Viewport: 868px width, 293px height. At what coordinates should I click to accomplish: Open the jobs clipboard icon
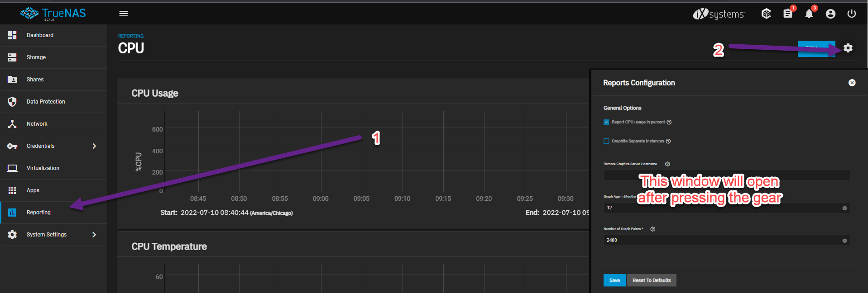788,14
